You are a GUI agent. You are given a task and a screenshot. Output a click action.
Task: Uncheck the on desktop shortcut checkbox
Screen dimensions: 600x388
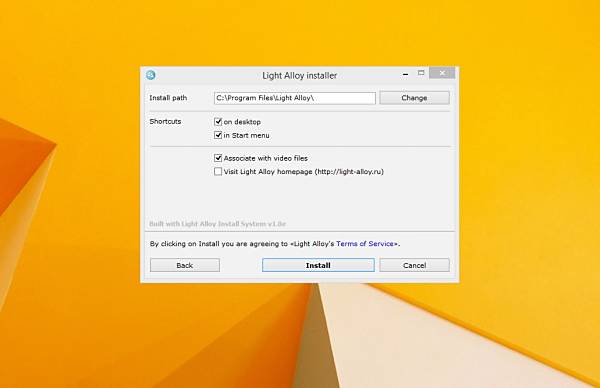pyautogui.click(x=218, y=122)
